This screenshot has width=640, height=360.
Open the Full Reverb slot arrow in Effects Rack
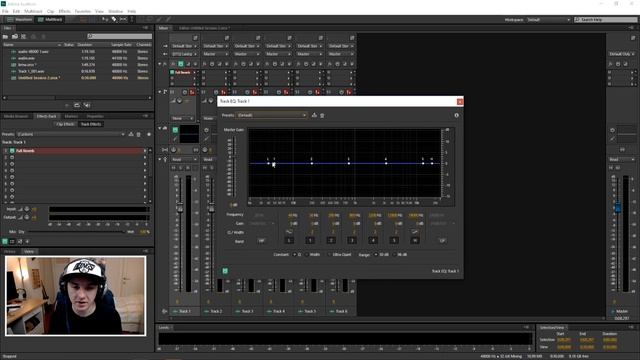144,151
